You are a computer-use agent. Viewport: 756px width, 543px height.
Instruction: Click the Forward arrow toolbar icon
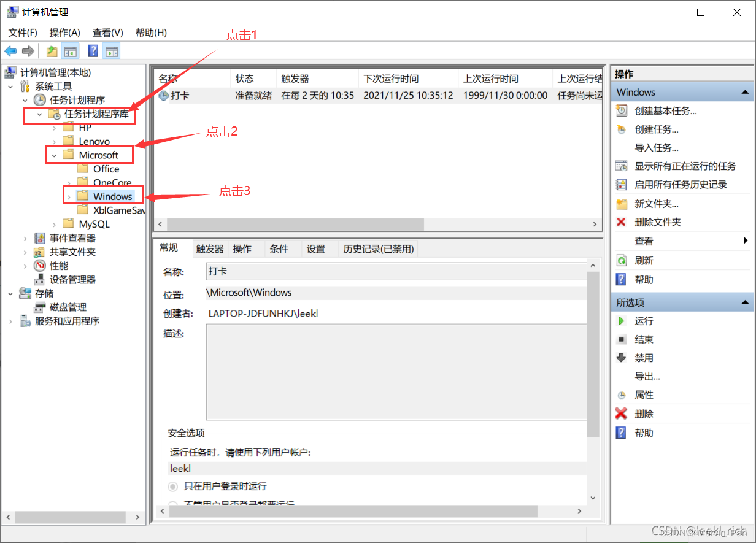(28, 51)
